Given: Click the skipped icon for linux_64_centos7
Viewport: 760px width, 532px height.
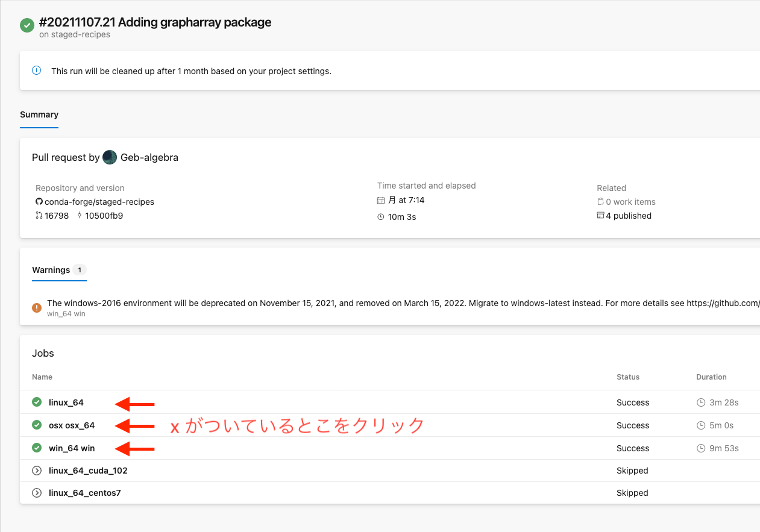Looking at the screenshot, I should (37, 493).
